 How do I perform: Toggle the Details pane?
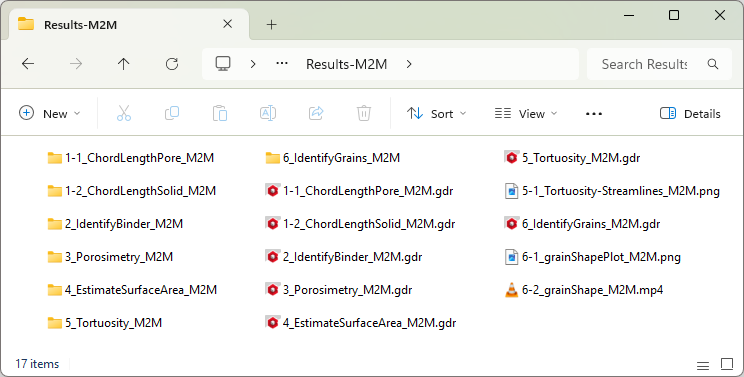click(x=690, y=113)
